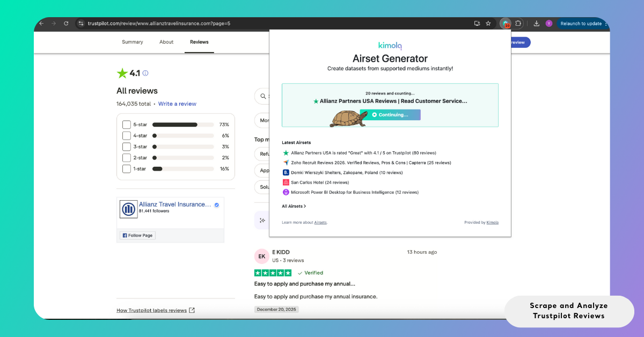Click the December 20, 2025 date tag

pyautogui.click(x=276, y=310)
